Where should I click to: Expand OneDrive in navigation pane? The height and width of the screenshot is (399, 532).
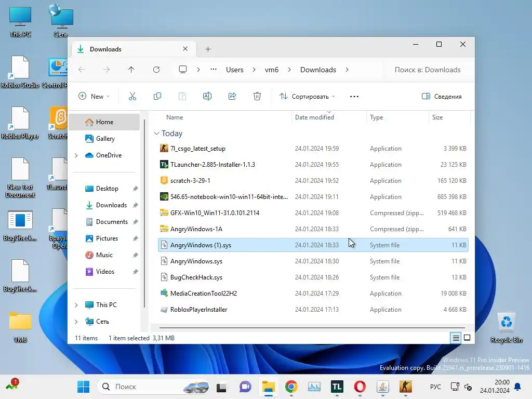(76, 155)
